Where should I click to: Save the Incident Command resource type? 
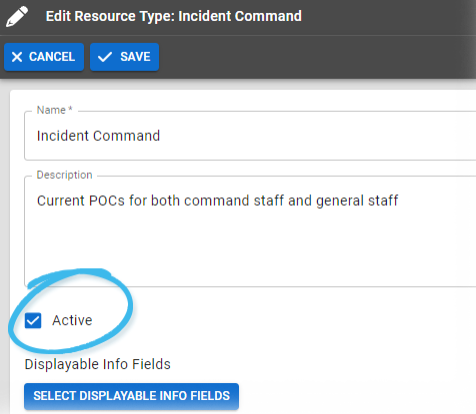click(x=124, y=57)
